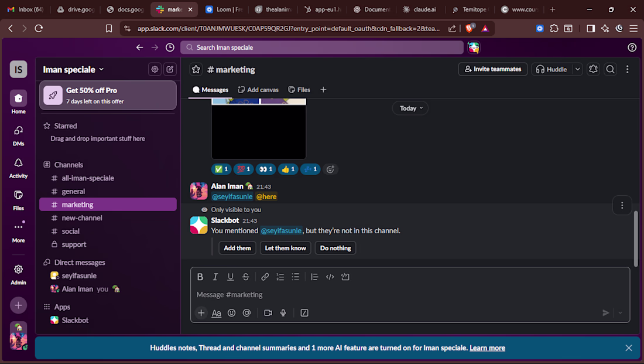This screenshot has width=644, height=364.
Task: Click the round create-new plus button
Action: click(19, 305)
